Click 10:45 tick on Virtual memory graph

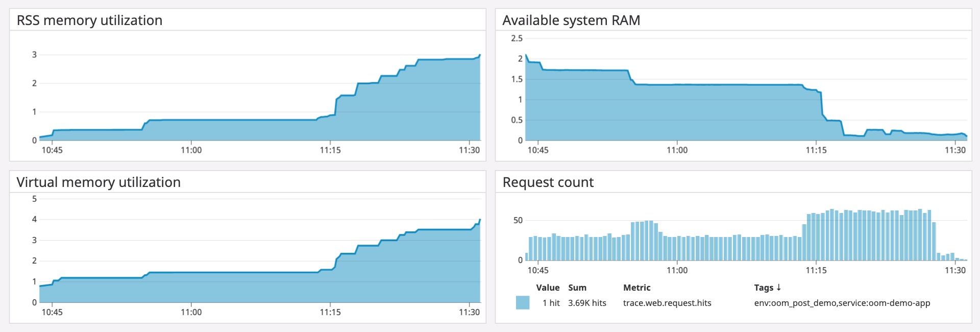[52, 312]
